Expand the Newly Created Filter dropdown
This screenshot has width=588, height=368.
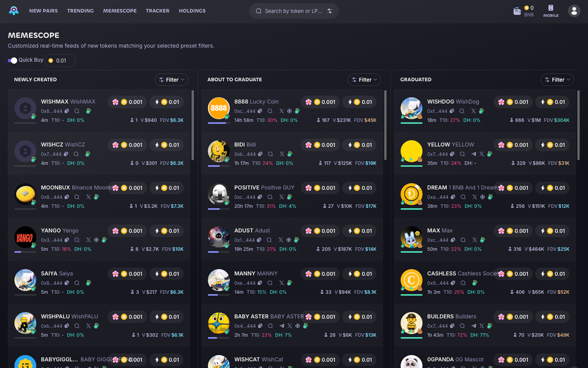[171, 80]
